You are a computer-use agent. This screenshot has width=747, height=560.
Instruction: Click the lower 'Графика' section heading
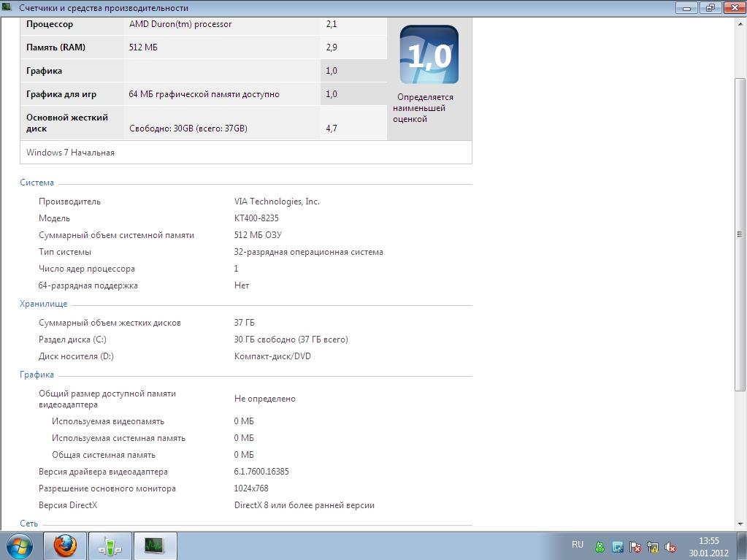click(x=37, y=375)
